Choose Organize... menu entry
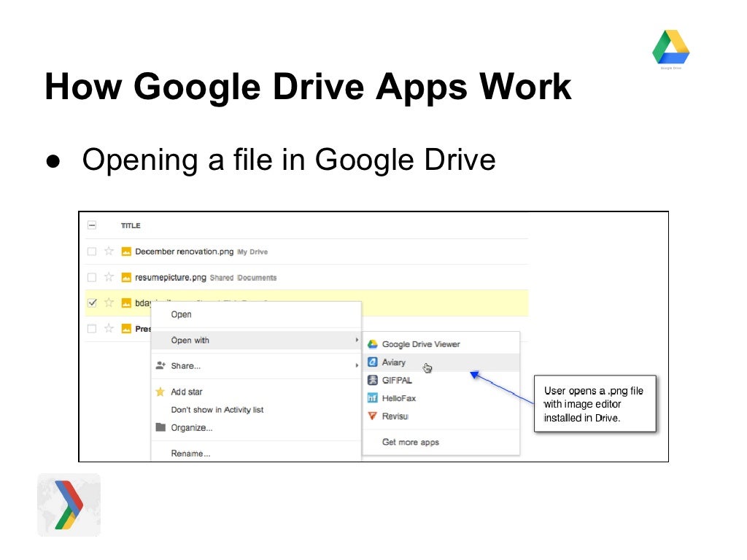Image resolution: width=747 pixels, height=560 pixels. pos(256,427)
